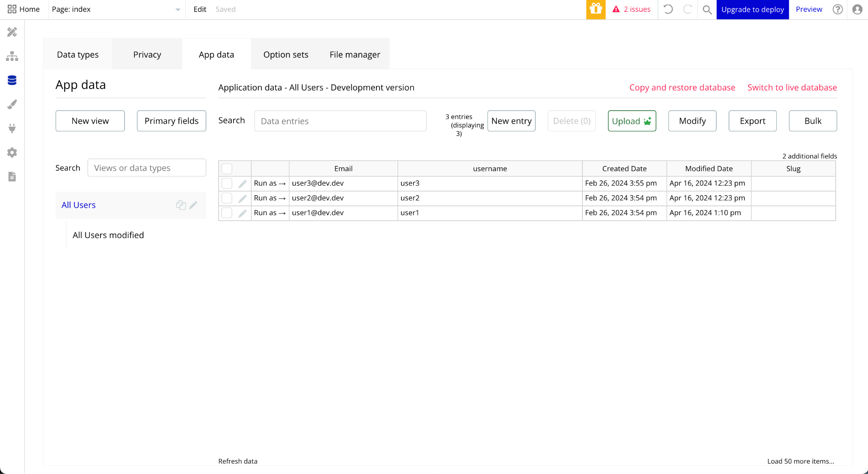Select the All Users modified view
This screenshot has width=868, height=474.
[x=108, y=235]
